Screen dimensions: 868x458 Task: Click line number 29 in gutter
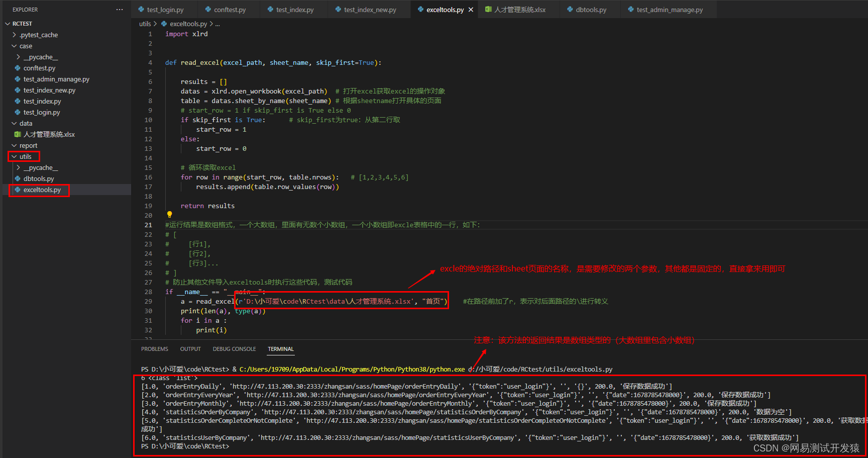[x=148, y=301]
